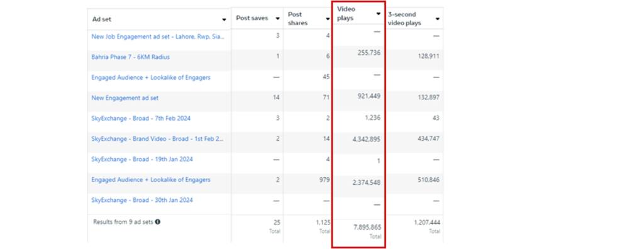The image size is (644, 249).
Task: Open the Ad set column dropdown arrow
Action: [x=224, y=19]
